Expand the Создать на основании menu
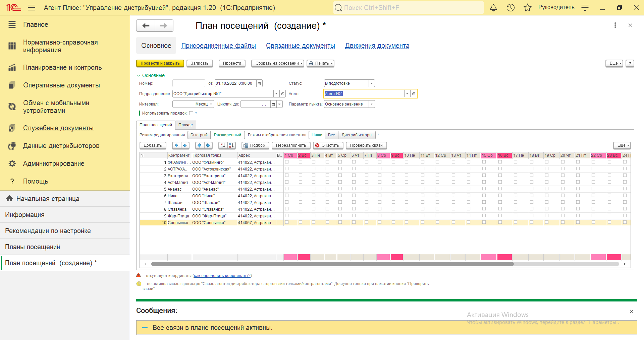 (278, 63)
